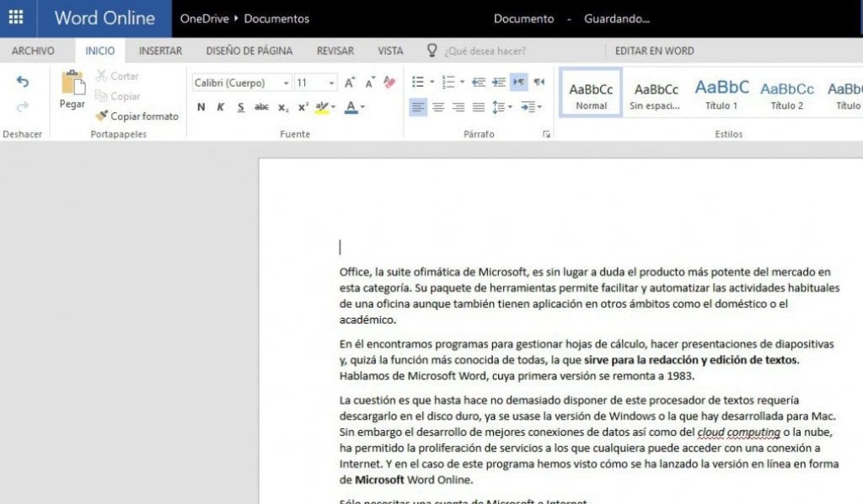Click the increase indent icon
863x504 pixels.
click(499, 82)
